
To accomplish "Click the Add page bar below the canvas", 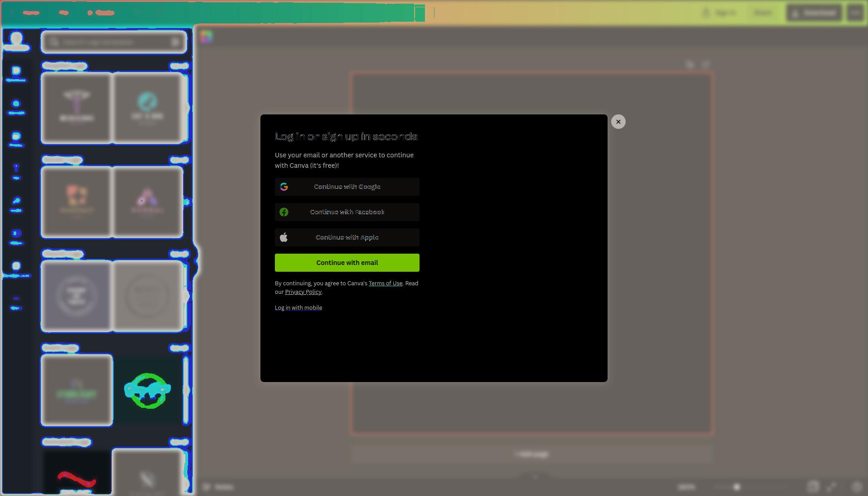I will (x=532, y=454).
